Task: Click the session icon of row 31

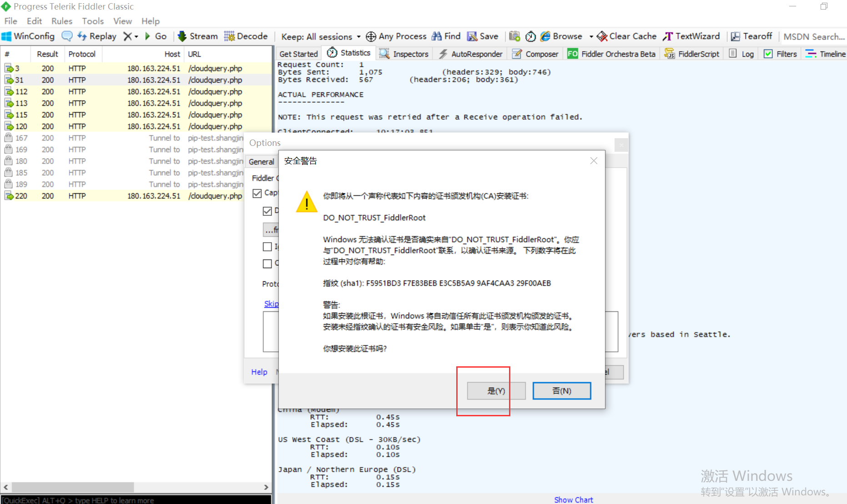Action: pos(9,80)
